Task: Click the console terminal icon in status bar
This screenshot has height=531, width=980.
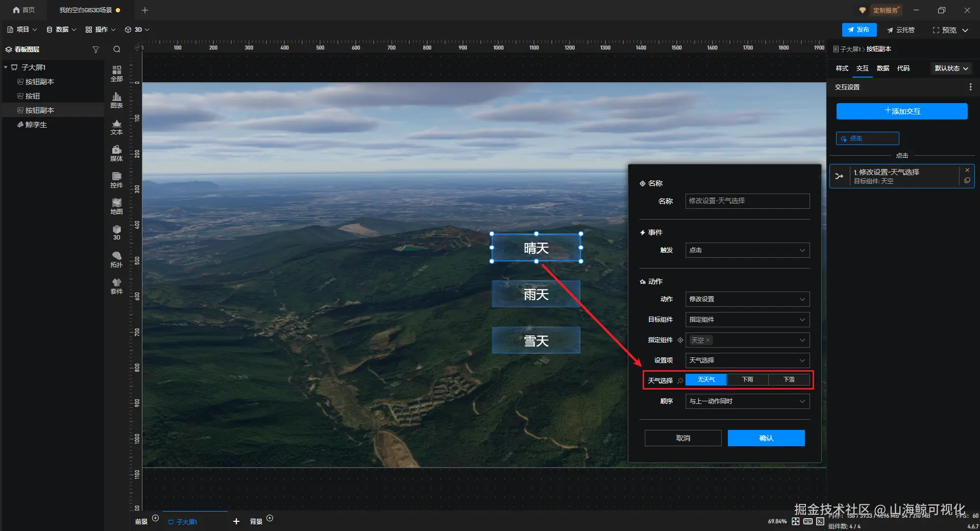Action: tap(820, 521)
